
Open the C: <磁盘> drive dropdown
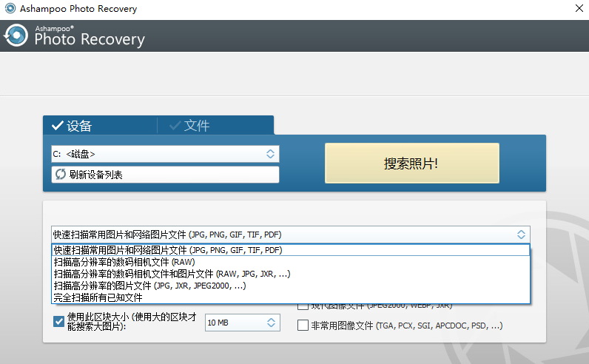(x=165, y=154)
